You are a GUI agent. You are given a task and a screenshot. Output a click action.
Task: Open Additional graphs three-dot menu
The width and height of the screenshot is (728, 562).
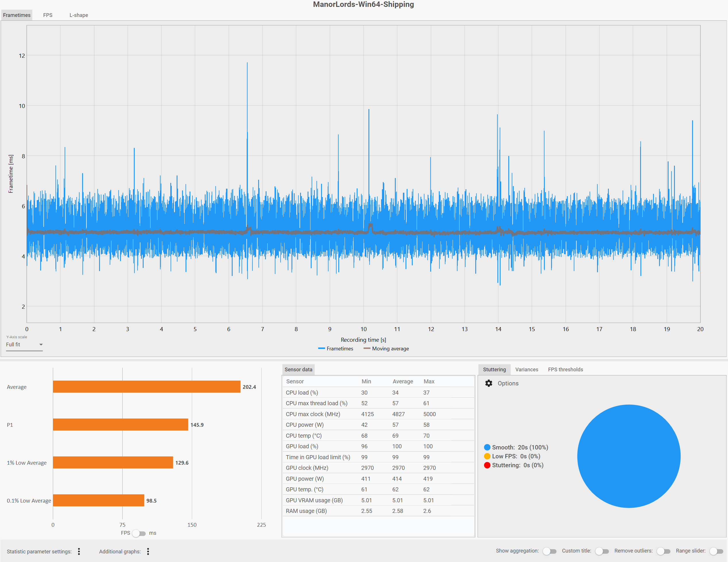coord(148,551)
